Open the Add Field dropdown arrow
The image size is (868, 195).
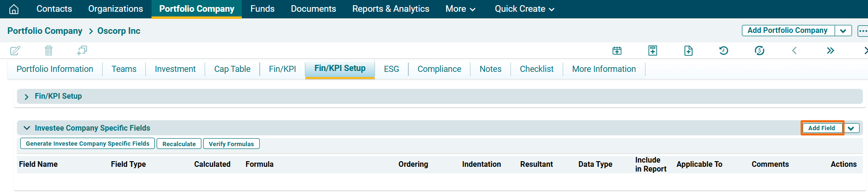click(x=851, y=128)
